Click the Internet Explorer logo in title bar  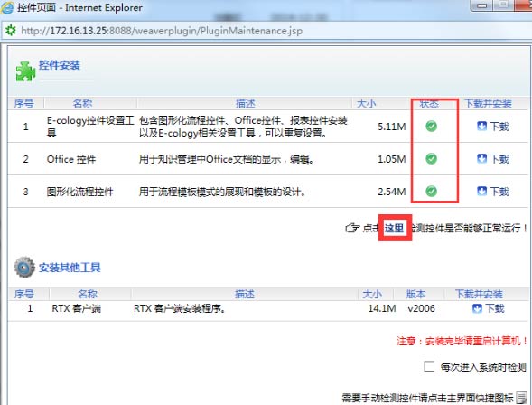pyautogui.click(x=7, y=7)
